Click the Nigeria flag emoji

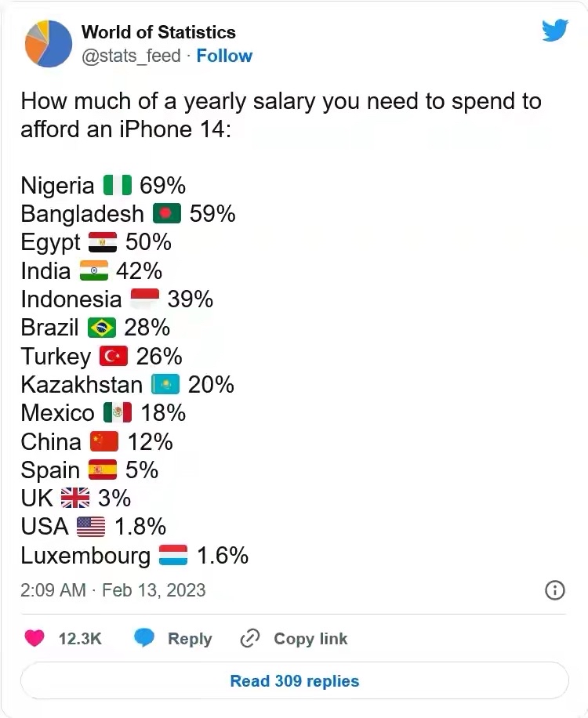coord(117,186)
